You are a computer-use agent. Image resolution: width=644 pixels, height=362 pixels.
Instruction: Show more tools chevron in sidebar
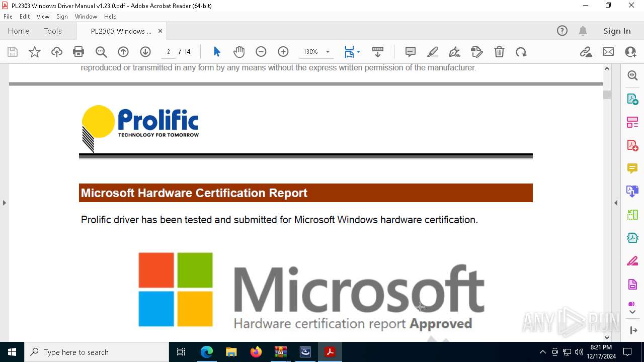point(632,312)
